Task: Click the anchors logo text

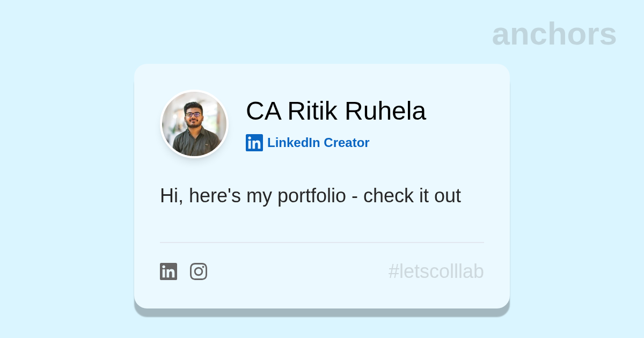Action: coord(554,34)
